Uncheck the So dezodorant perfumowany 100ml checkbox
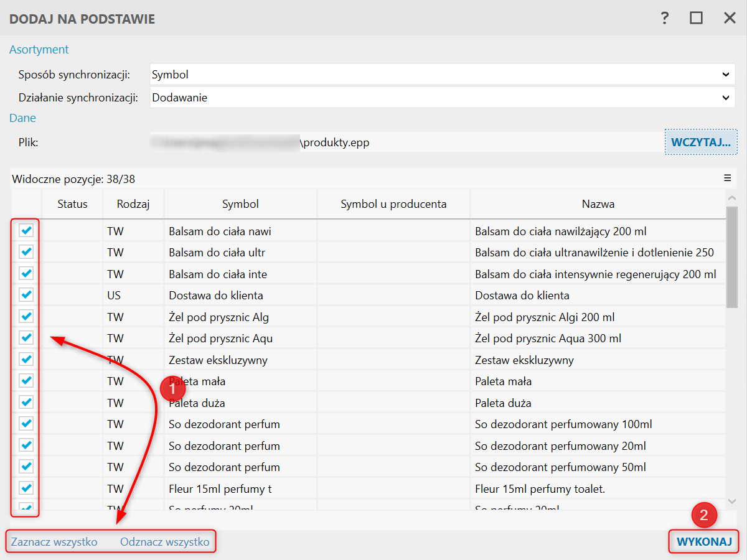The image size is (747, 560). [26, 424]
